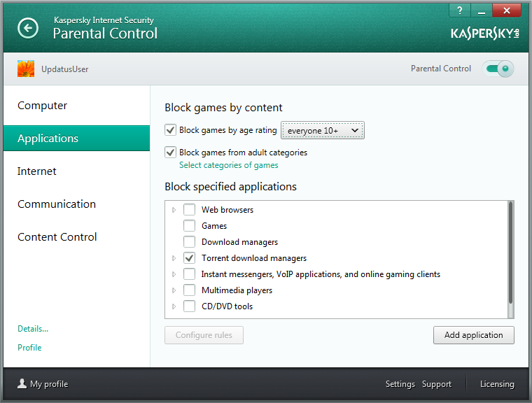Check Instant messengers, VoIP applications checkbox
Viewport: 532px width, 403px height.
click(x=189, y=274)
